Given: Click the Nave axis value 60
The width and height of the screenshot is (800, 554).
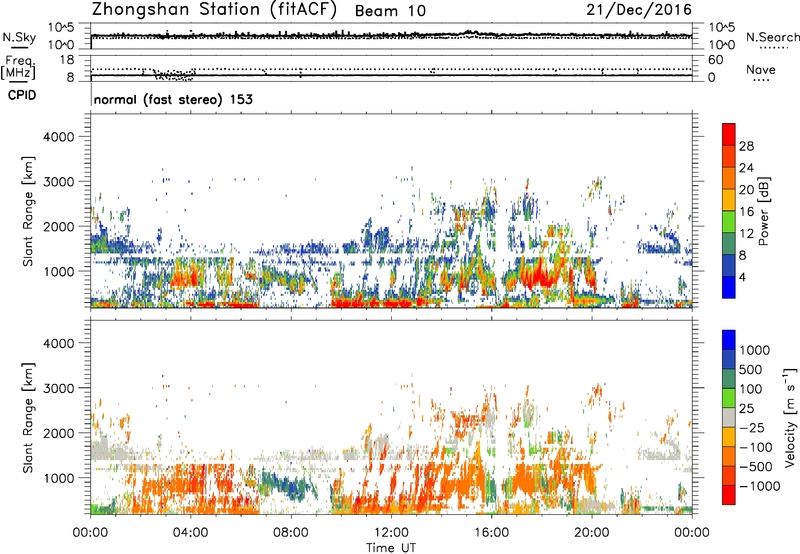Looking at the screenshot, I should pyautogui.click(x=715, y=60).
